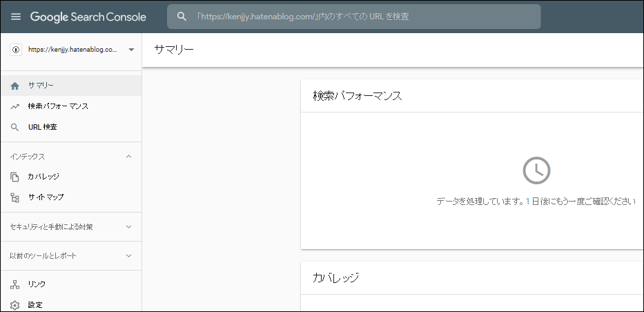The height and width of the screenshot is (312, 644).
Task: Click the pages icon beside カバレッジ
Action: pyautogui.click(x=14, y=177)
